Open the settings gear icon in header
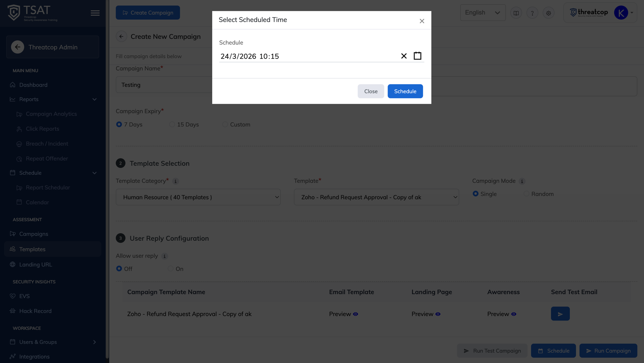 [x=548, y=13]
